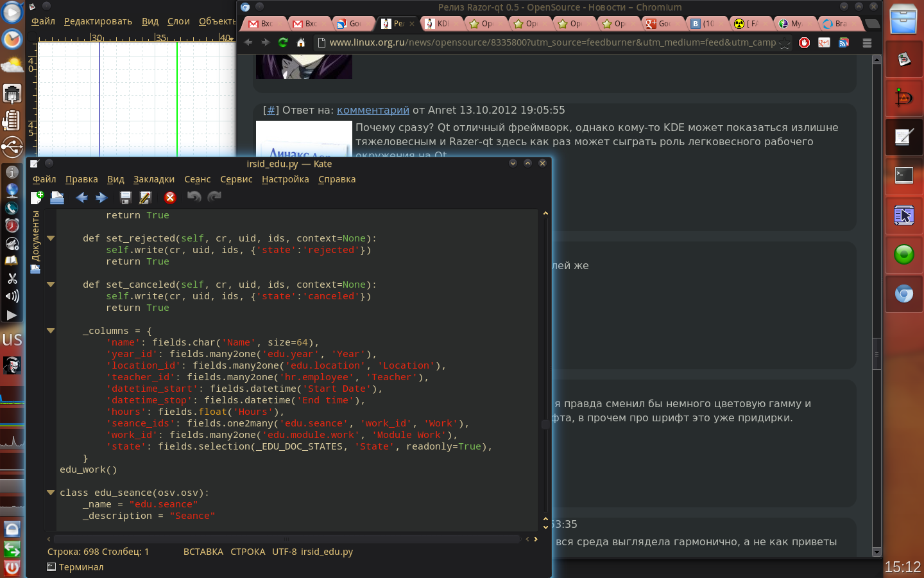924x578 pixels.
Task: Open the file cabinet launcher in right panel
Action: (903, 20)
